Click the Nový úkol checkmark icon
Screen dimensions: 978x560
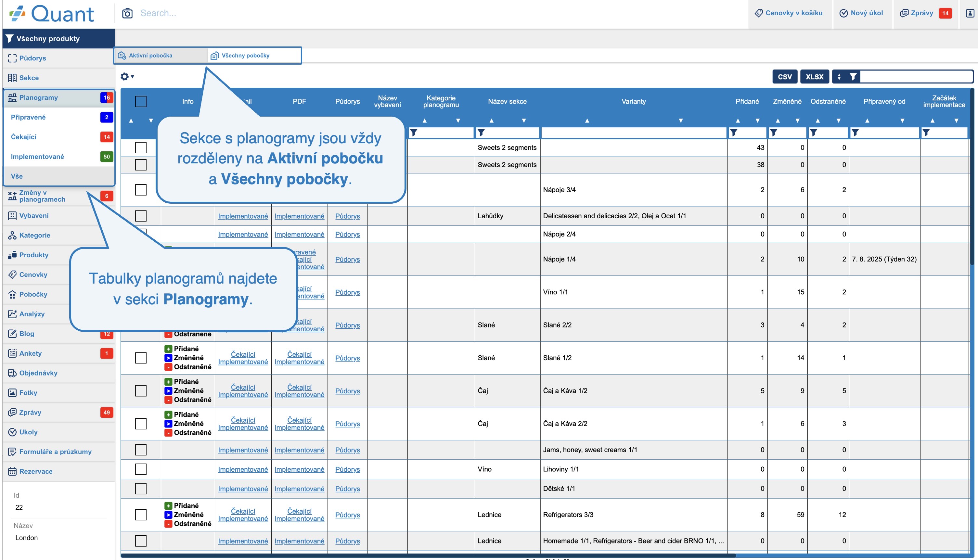click(x=843, y=13)
